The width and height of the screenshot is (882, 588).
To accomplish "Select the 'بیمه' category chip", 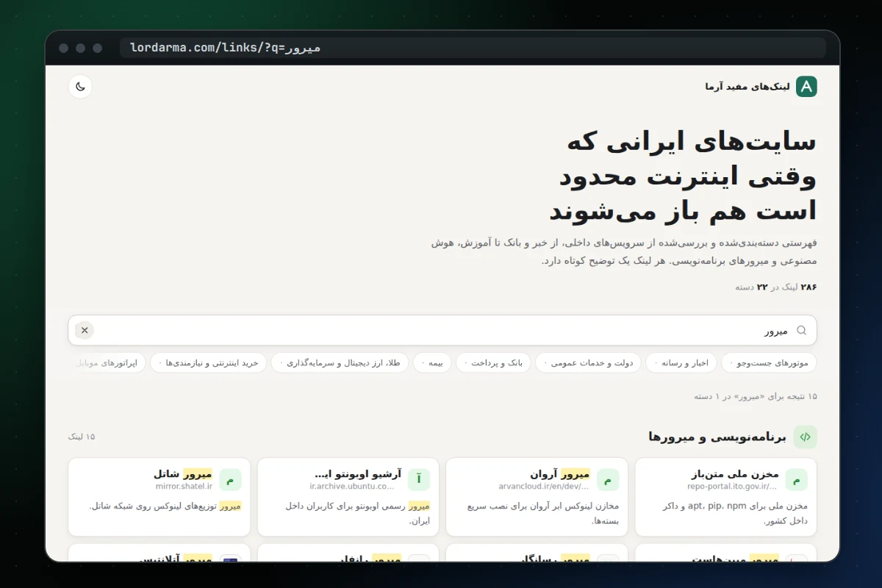I will pyautogui.click(x=432, y=362).
